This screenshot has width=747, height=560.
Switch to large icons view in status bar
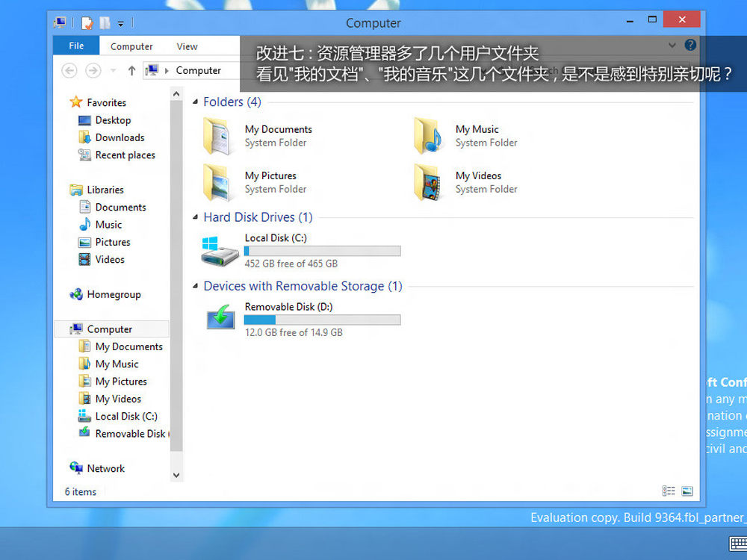(x=687, y=491)
